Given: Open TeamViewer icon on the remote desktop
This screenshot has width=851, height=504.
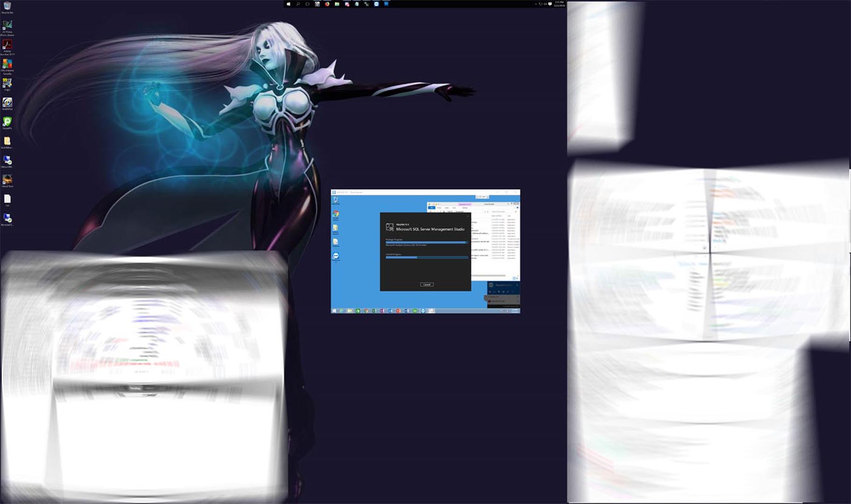Looking at the screenshot, I should (335, 257).
